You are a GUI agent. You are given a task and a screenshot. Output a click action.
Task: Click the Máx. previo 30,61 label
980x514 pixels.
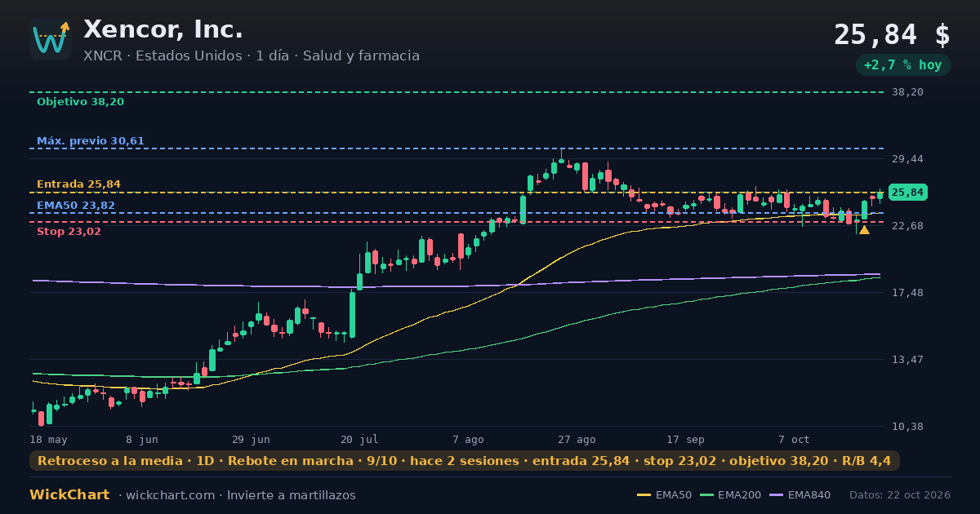pos(91,141)
